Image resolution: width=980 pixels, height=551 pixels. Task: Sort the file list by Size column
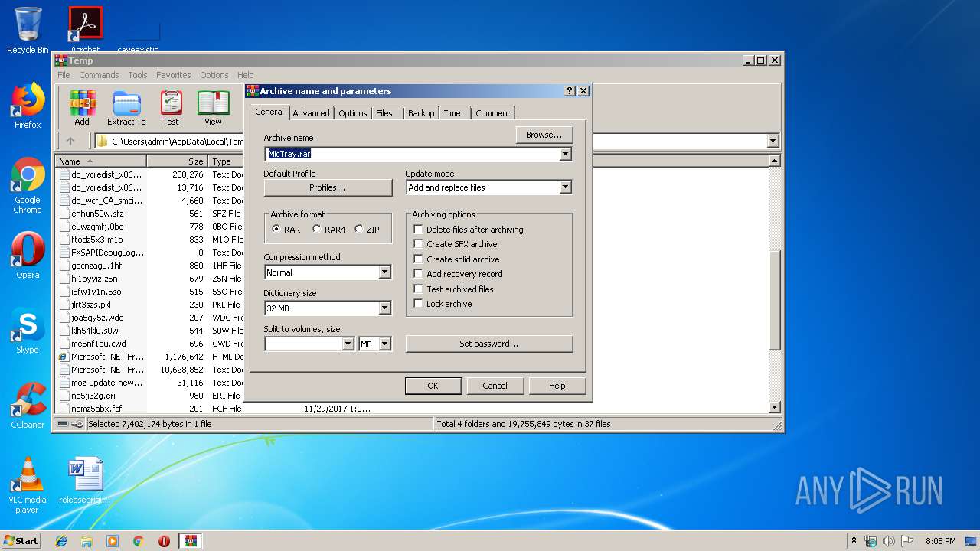click(177, 161)
